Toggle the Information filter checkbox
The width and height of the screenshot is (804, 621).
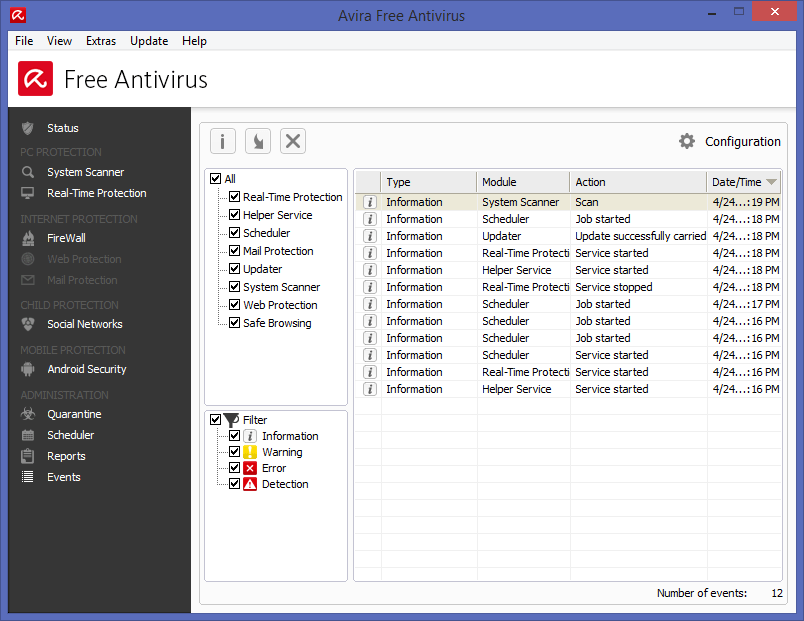pos(234,436)
